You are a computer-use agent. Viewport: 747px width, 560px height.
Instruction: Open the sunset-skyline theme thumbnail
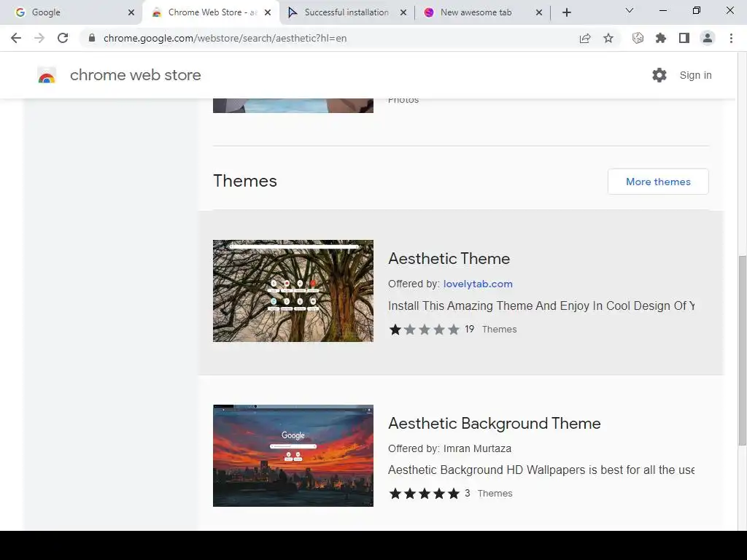[293, 456]
